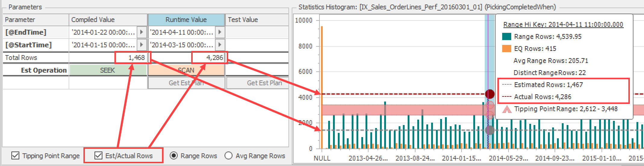Expand the @EndTime runtime value arrow
This screenshot has width=644, height=166.
tap(220, 32)
